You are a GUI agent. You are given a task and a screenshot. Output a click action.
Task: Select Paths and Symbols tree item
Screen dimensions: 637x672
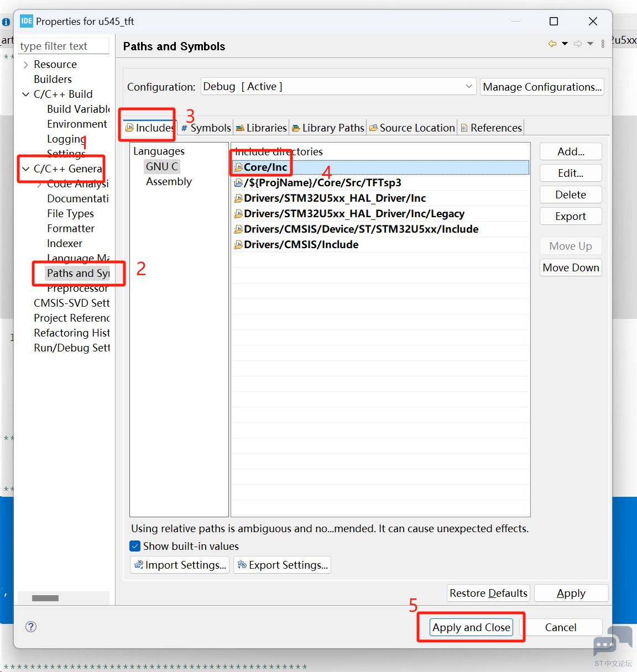point(78,273)
